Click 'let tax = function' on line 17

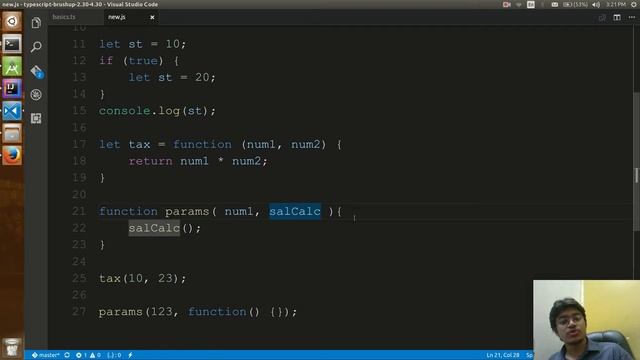tap(165, 144)
